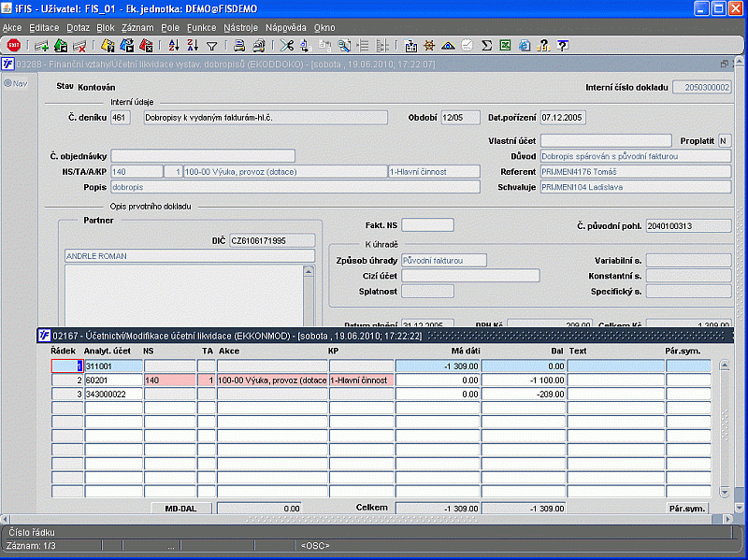Click the scissors cut icon
The width and height of the screenshot is (748, 560).
286,45
